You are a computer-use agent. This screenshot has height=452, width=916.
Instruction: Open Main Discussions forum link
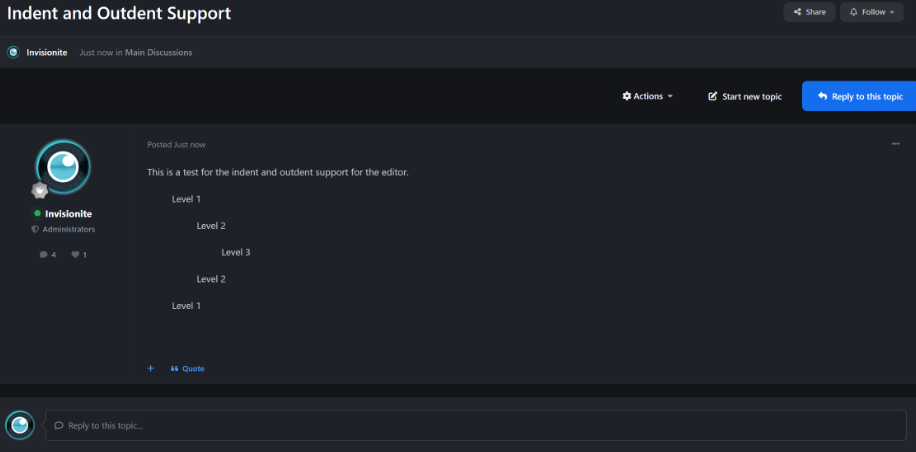click(158, 52)
